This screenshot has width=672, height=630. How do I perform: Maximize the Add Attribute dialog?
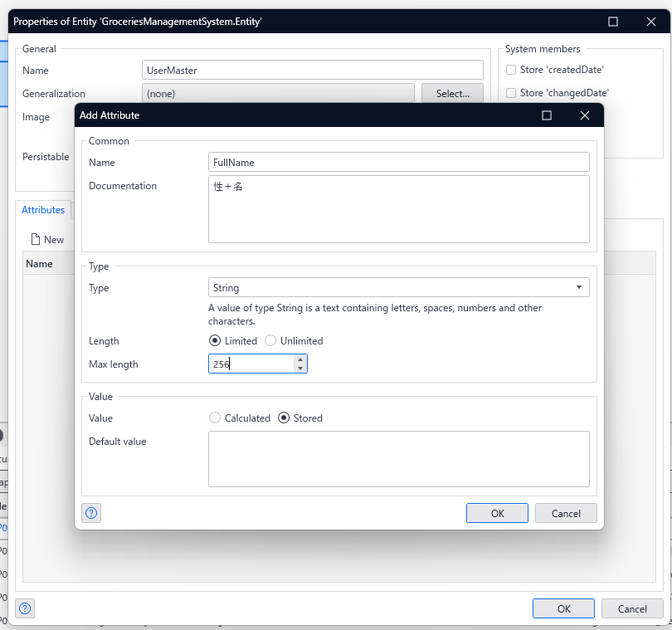(x=547, y=115)
